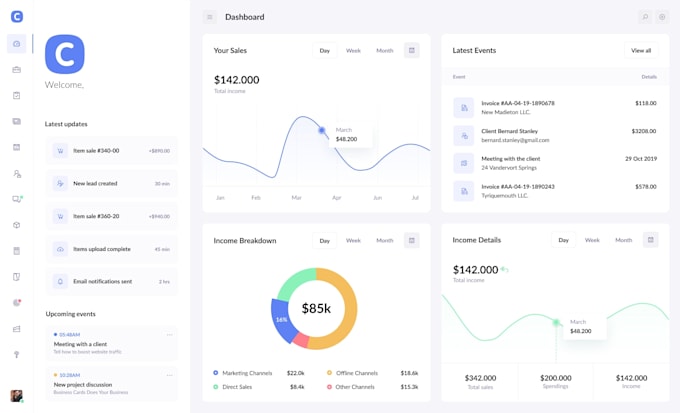This screenshot has height=413, width=680.
Task: Click bell icon for Email notifications sent
Action: (60, 282)
